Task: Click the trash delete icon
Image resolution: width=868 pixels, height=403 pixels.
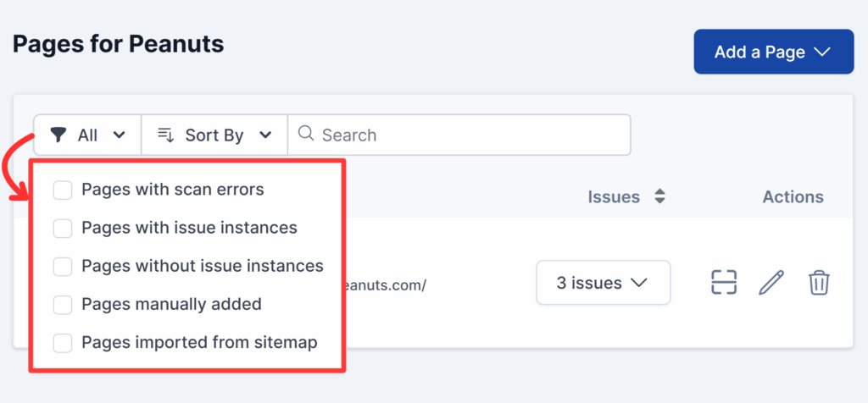Action: (818, 282)
